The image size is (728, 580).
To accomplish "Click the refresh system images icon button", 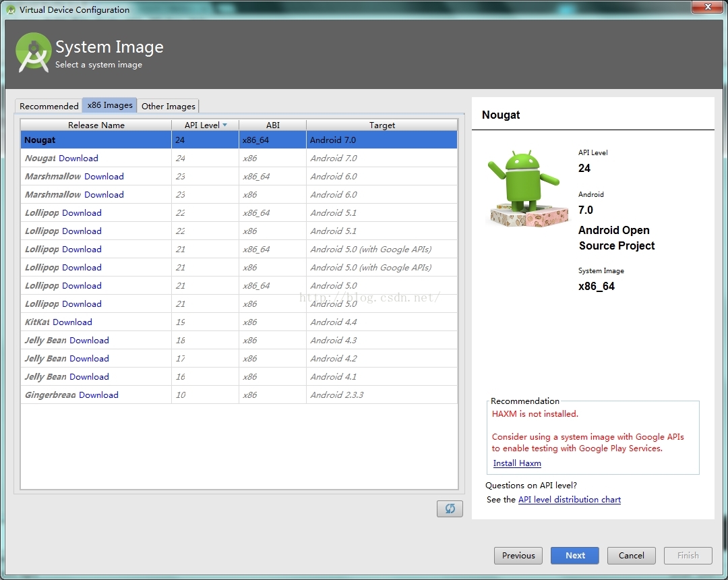I will (450, 509).
